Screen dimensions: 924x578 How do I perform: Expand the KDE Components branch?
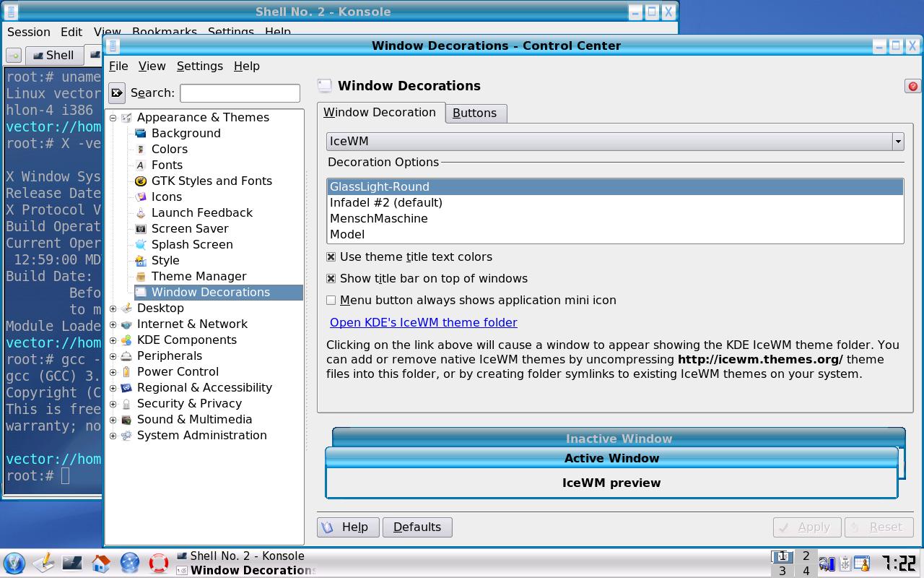click(113, 340)
